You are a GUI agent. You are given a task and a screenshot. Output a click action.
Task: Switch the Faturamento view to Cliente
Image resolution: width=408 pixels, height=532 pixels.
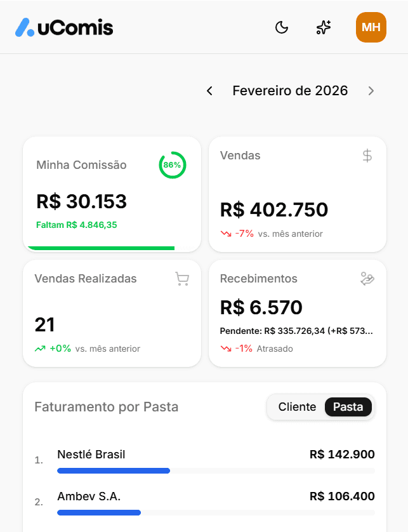pos(297,407)
